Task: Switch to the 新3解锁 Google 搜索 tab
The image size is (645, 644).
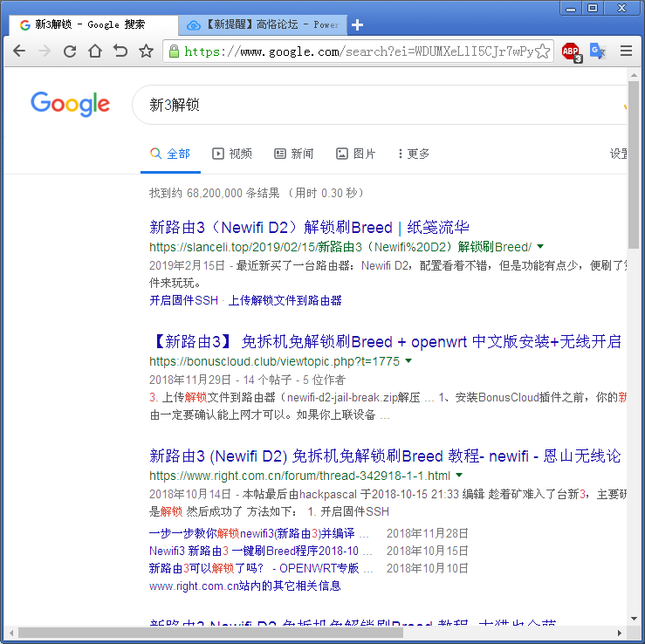Action: [x=93, y=25]
